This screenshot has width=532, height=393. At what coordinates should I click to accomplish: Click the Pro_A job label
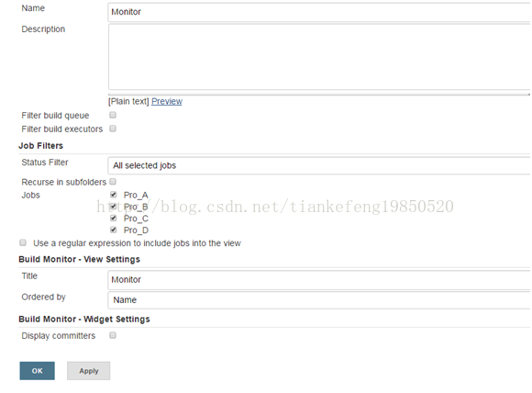(136, 196)
